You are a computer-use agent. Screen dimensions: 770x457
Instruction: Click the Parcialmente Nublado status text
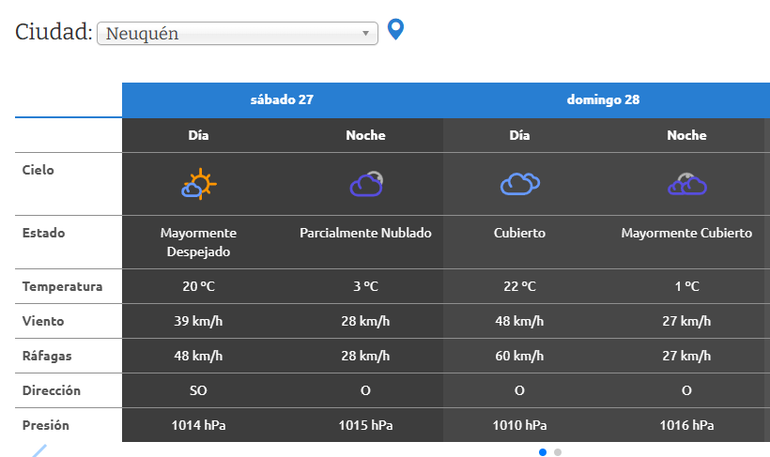pyautogui.click(x=365, y=233)
